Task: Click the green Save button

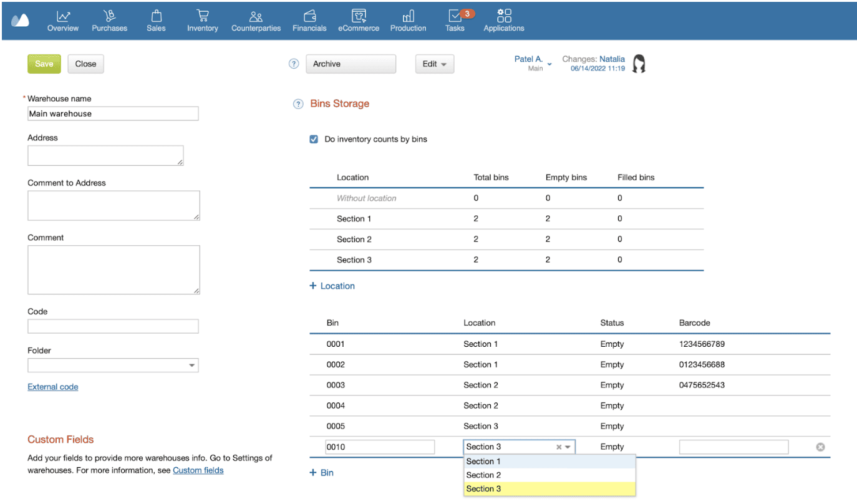Action: [x=44, y=64]
